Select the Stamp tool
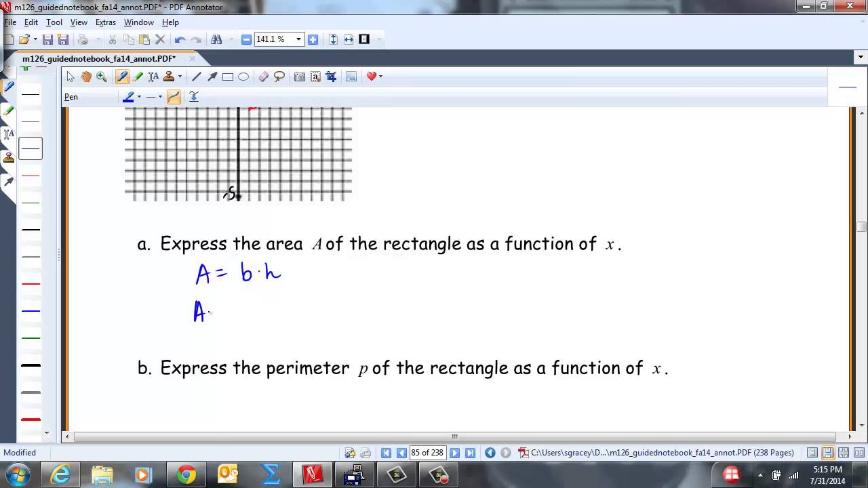The image size is (868, 488). 169,77
